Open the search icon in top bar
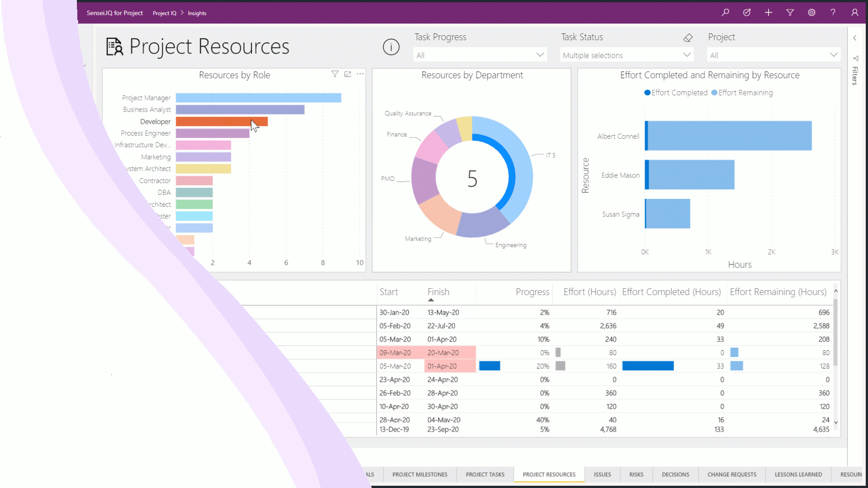The image size is (868, 488). click(x=725, y=13)
